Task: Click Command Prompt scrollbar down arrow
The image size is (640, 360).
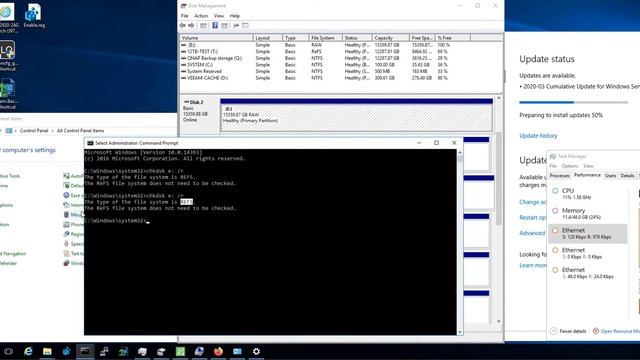Action: coord(460,332)
